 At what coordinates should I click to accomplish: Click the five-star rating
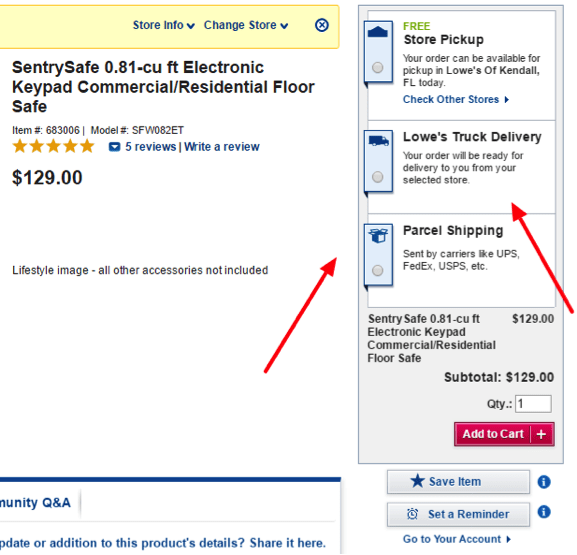53,146
